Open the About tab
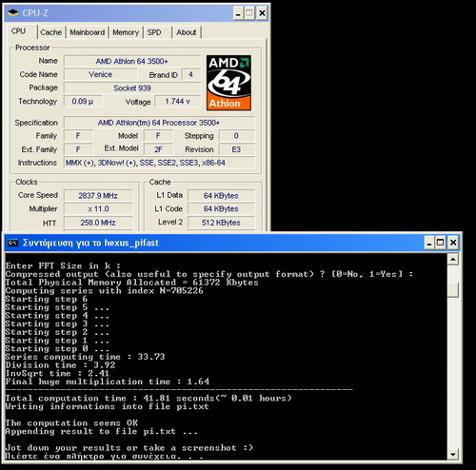Viewport: 476px width, 470px height. click(187, 32)
